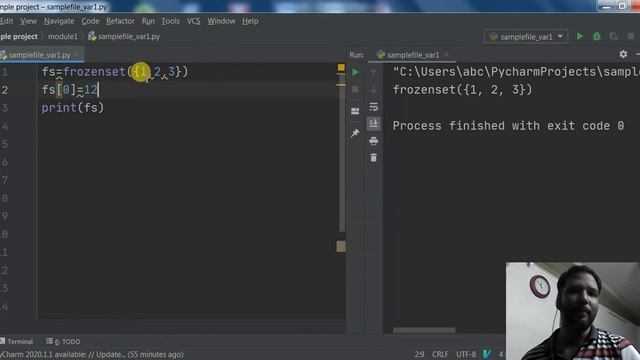Image resolution: width=640 pixels, height=360 pixels.
Task: Run samplefile_var1 with the green toolbar play button
Action: pos(580,36)
